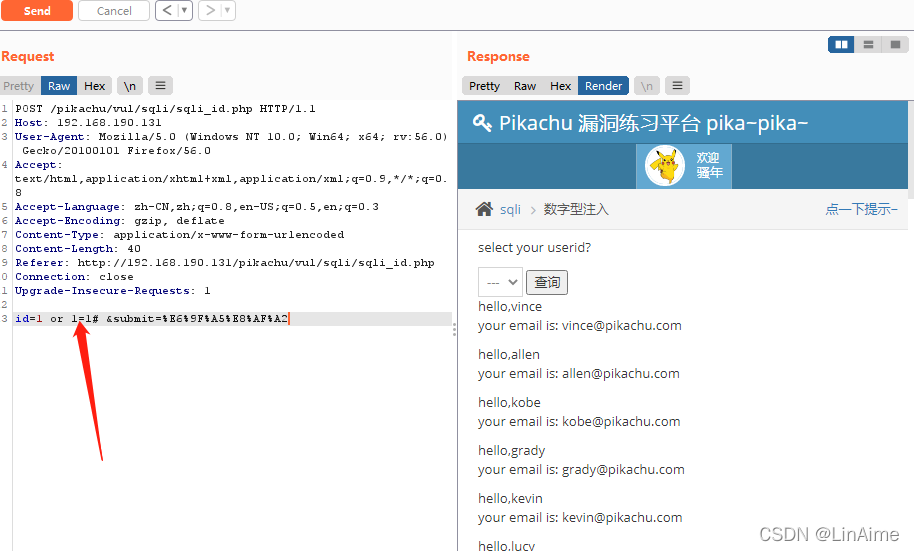Image resolution: width=914 pixels, height=551 pixels.
Task: Open the Request hamburger options menu
Action: click(x=160, y=86)
